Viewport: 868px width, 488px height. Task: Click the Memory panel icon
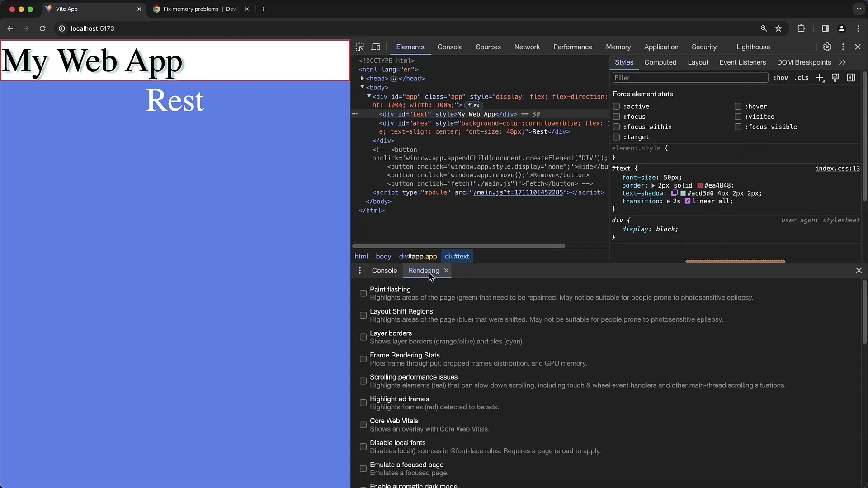tap(618, 47)
